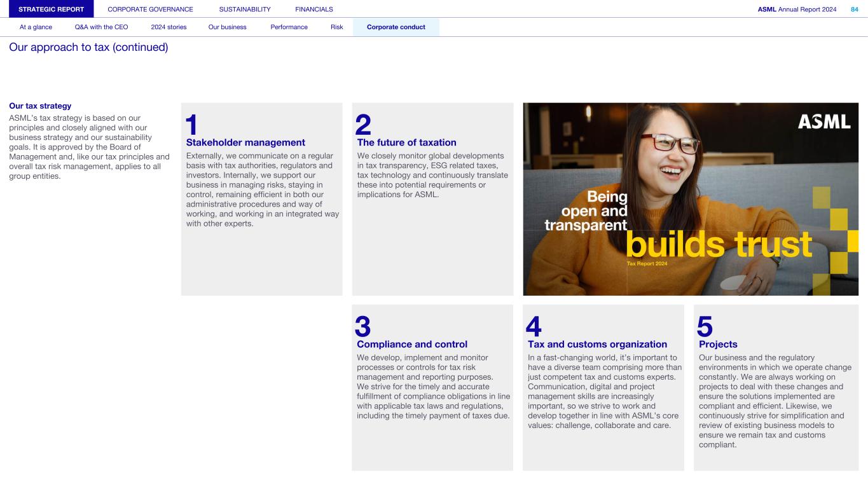
Task: Click page number 84
Action: tap(854, 9)
